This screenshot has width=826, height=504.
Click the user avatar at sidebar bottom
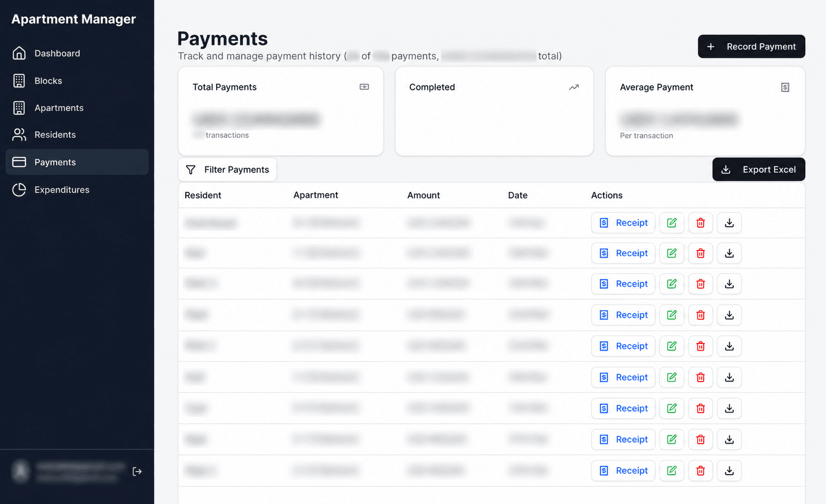pos(21,471)
